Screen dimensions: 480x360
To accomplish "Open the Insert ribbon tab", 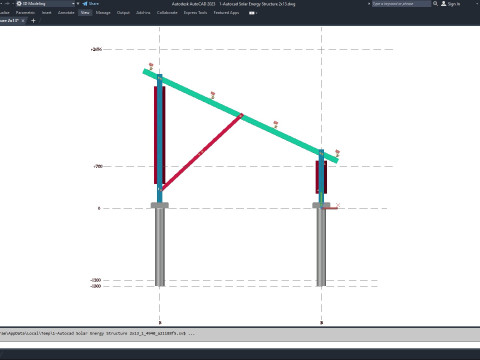I will [47, 12].
